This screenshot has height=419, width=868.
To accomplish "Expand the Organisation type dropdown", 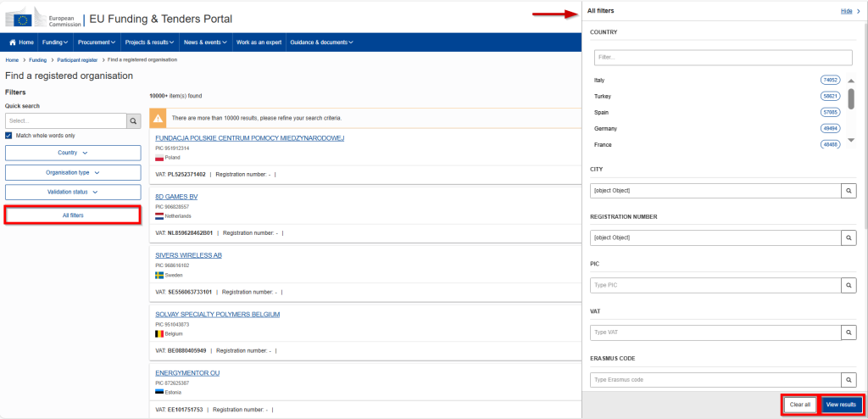I will [x=73, y=172].
